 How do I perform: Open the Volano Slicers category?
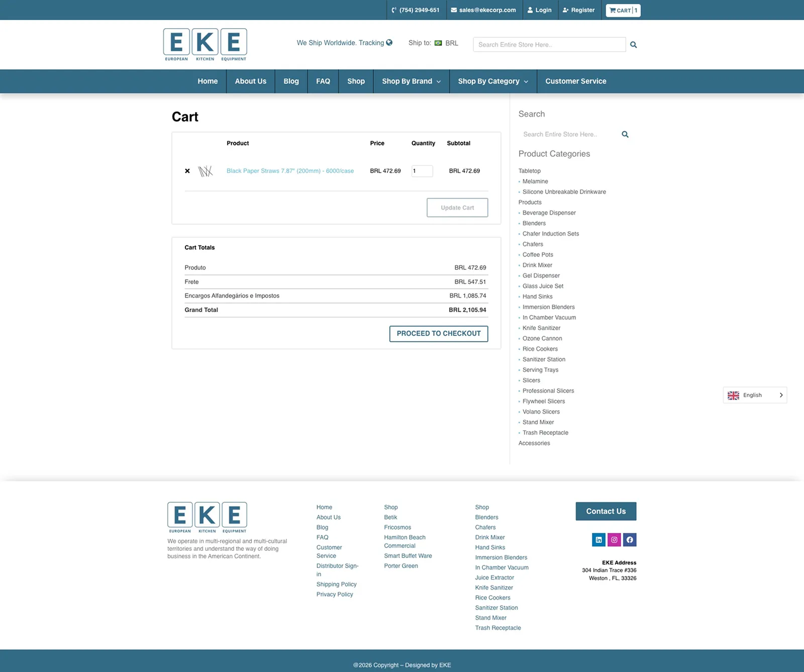(541, 412)
